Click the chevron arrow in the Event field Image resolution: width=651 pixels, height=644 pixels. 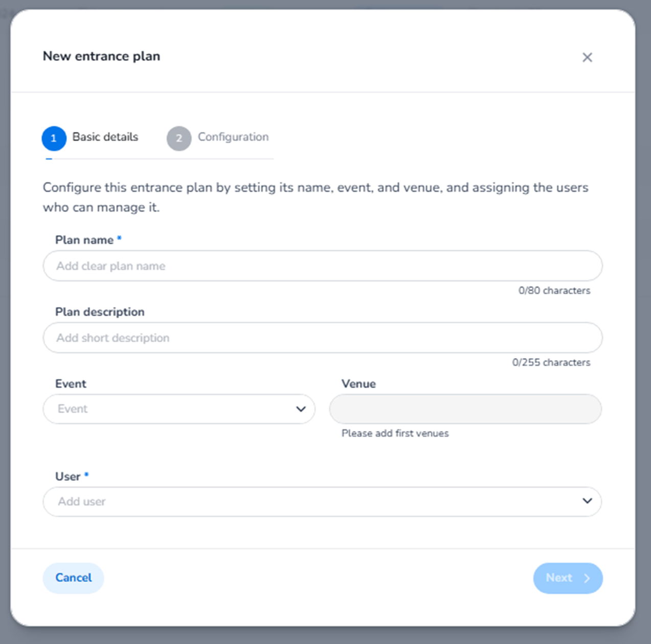pyautogui.click(x=301, y=409)
